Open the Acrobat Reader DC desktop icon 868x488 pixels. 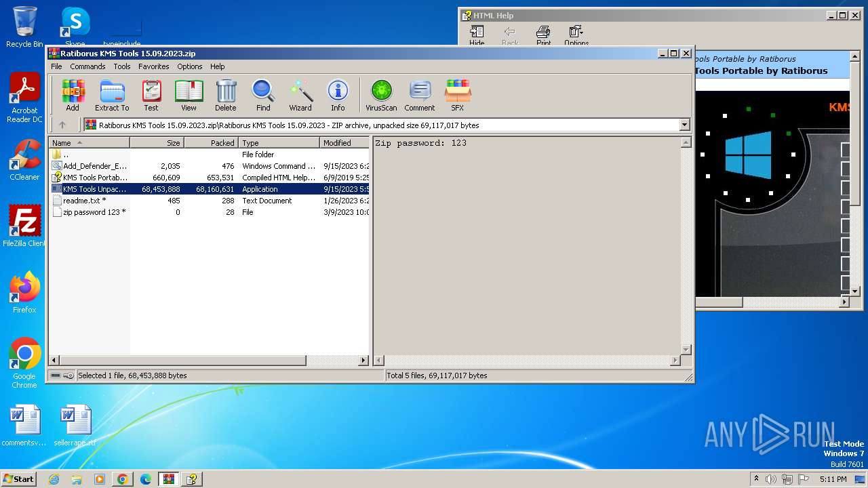[24, 98]
